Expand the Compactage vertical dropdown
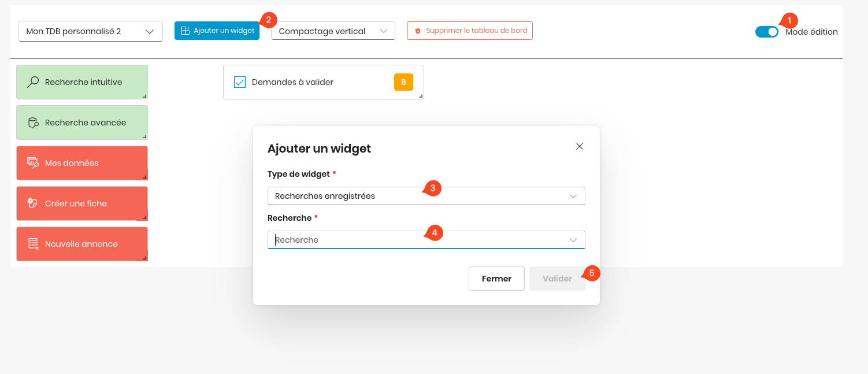 click(333, 31)
